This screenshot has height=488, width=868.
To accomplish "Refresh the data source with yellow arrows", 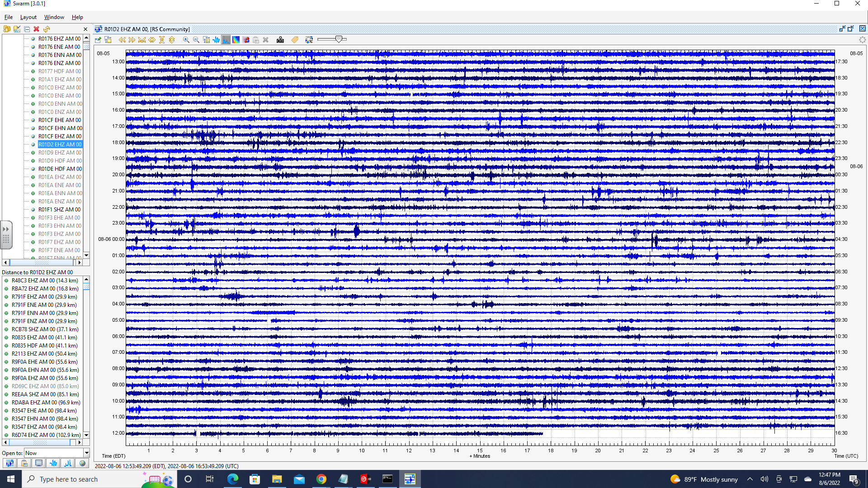I will 47,29.
